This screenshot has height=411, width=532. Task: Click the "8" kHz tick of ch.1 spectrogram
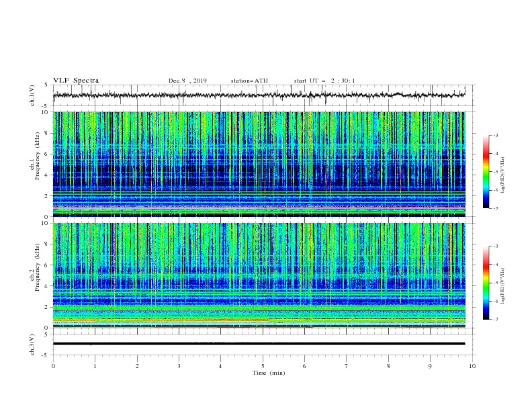pyautogui.click(x=47, y=133)
